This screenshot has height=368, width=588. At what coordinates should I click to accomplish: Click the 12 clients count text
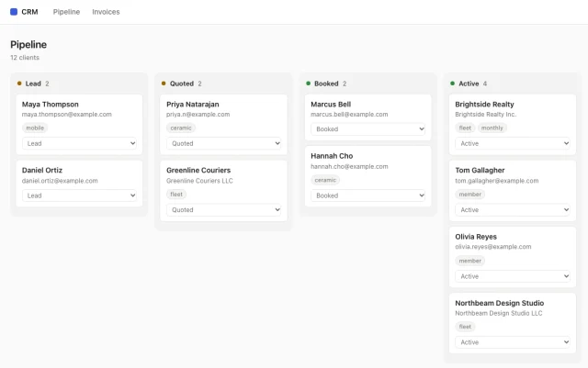tap(25, 57)
